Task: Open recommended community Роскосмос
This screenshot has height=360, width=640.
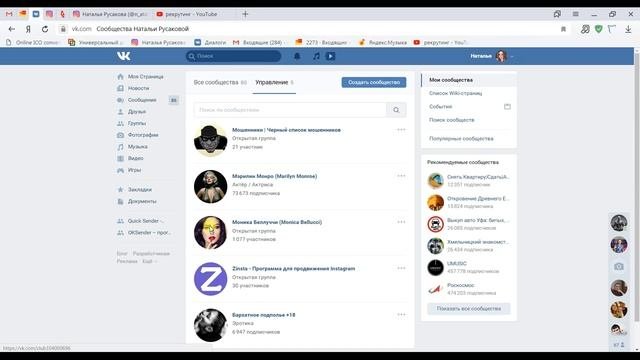Action: click(469, 289)
